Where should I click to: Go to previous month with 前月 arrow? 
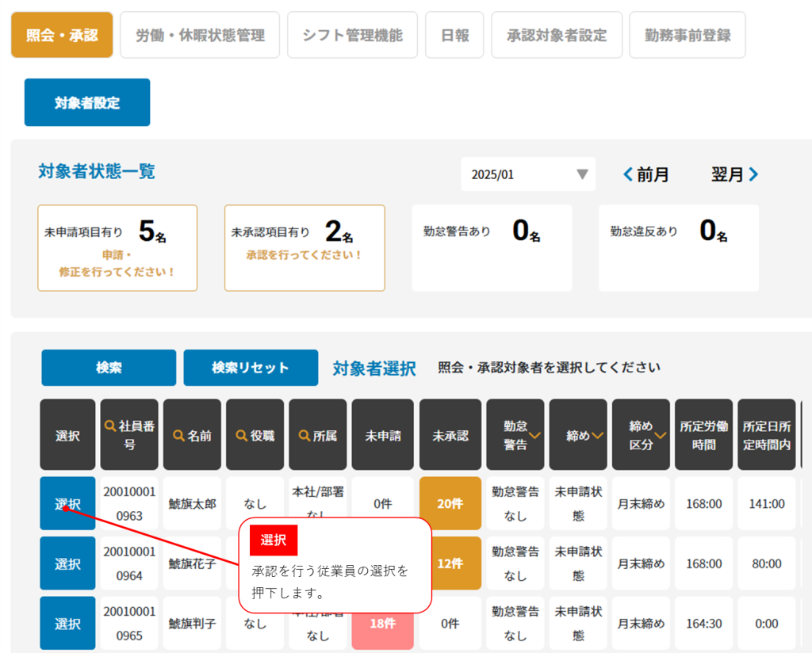click(x=628, y=174)
